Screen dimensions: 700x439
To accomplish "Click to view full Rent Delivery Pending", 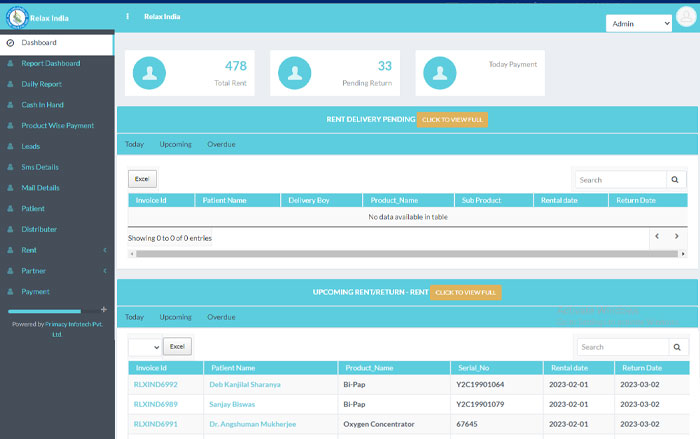I will click(x=452, y=120).
